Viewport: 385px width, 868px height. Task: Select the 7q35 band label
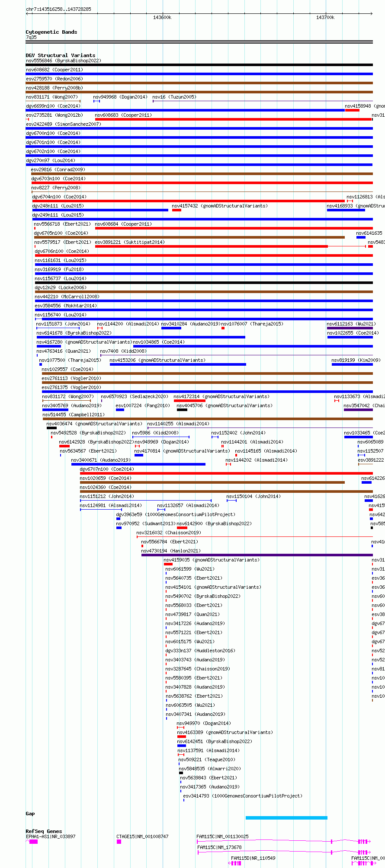[31, 37]
